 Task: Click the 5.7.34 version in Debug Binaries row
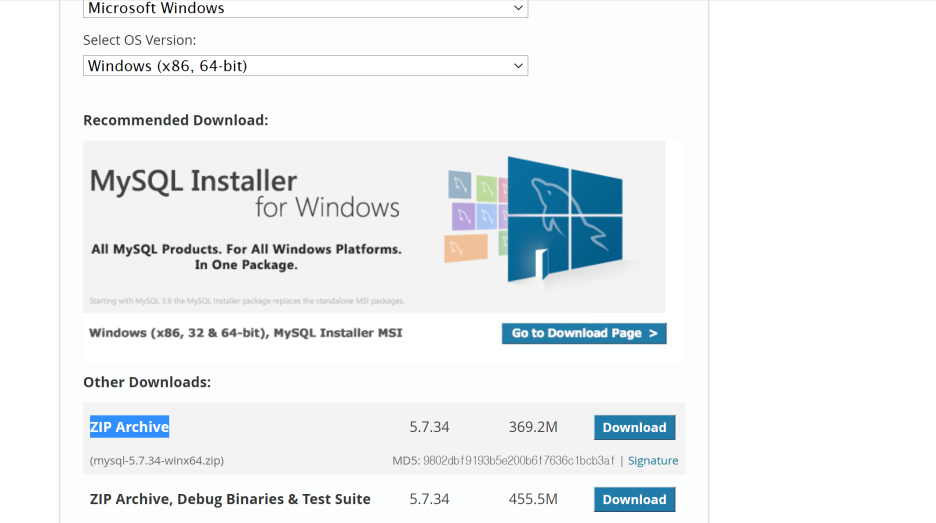429,499
